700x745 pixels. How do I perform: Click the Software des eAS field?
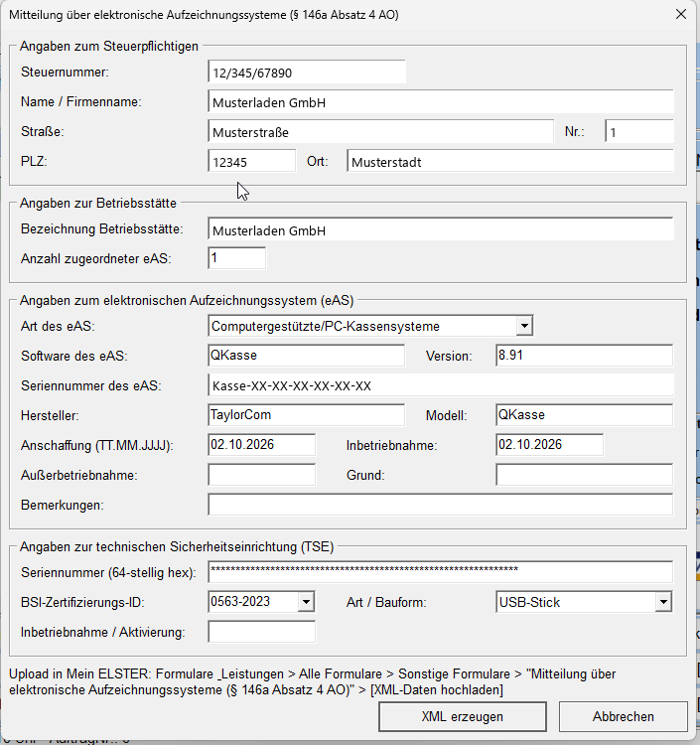(306, 356)
